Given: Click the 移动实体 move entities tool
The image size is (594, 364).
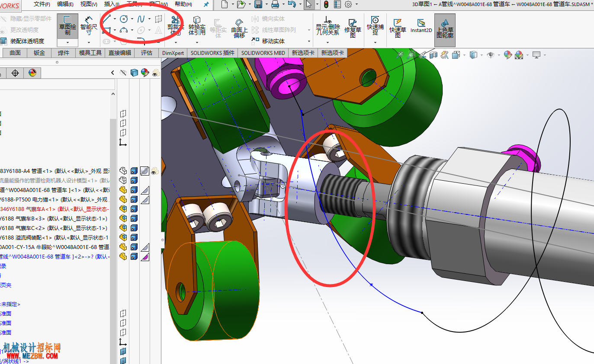Looking at the screenshot, I should [268, 41].
